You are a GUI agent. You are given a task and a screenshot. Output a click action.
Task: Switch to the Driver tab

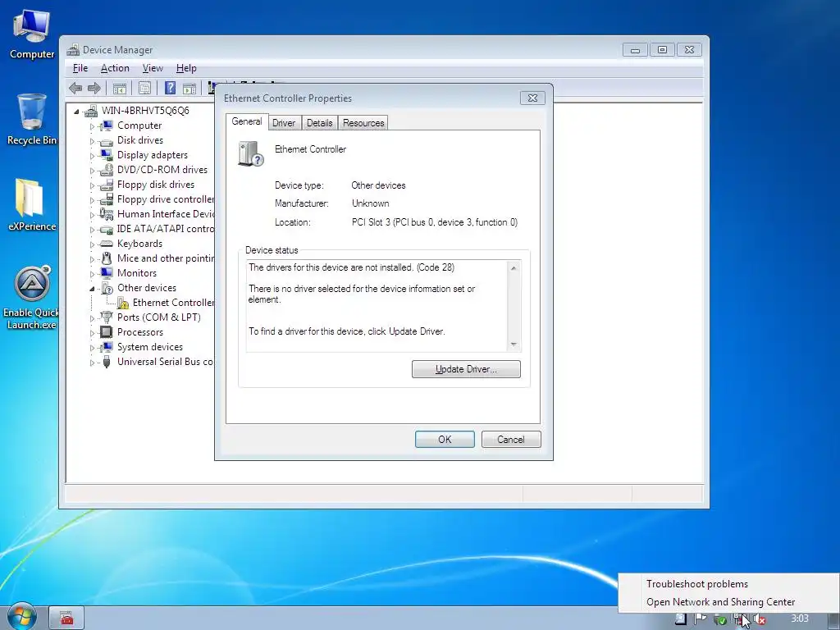tap(284, 123)
